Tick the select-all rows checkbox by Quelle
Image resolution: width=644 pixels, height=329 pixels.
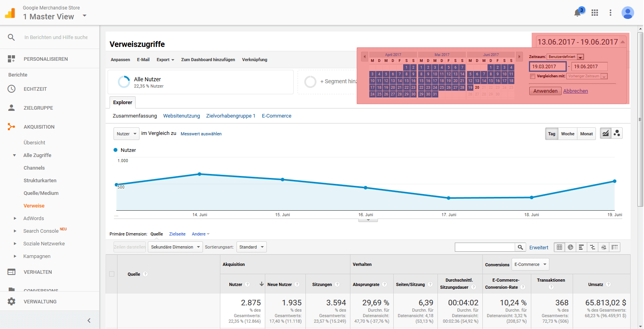112,274
